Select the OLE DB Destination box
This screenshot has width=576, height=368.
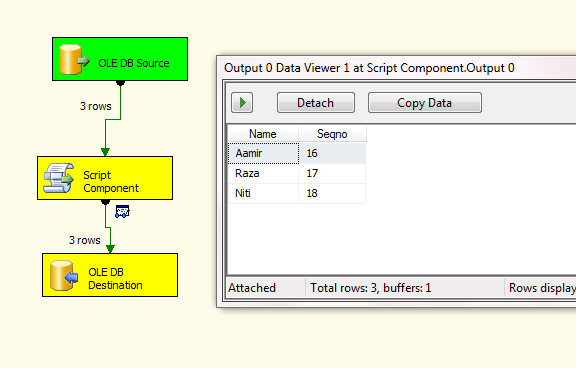pos(110,275)
